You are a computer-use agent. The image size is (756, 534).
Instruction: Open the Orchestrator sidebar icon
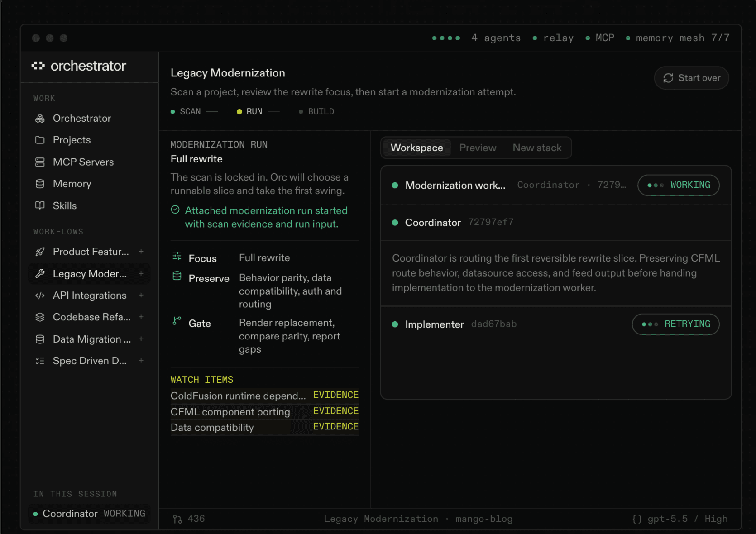point(40,119)
